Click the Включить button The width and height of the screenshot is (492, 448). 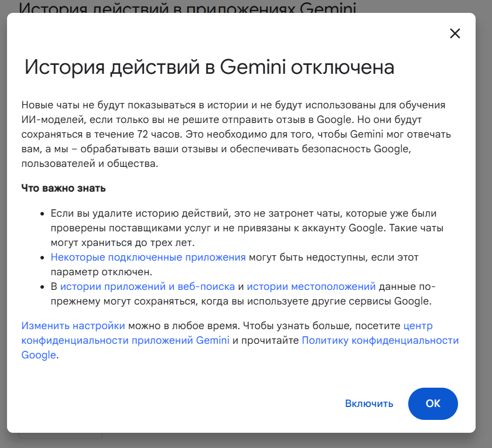click(x=369, y=403)
